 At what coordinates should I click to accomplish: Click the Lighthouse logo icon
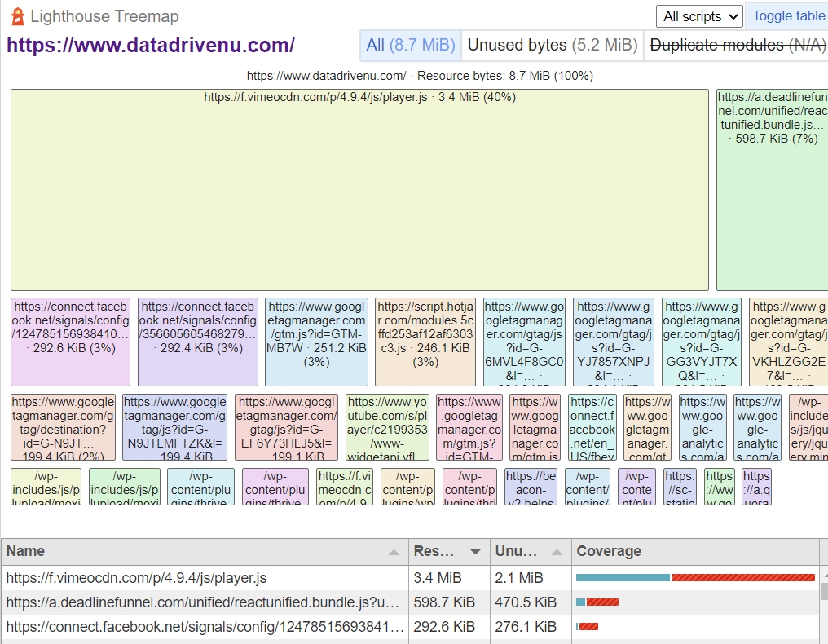[x=17, y=16]
